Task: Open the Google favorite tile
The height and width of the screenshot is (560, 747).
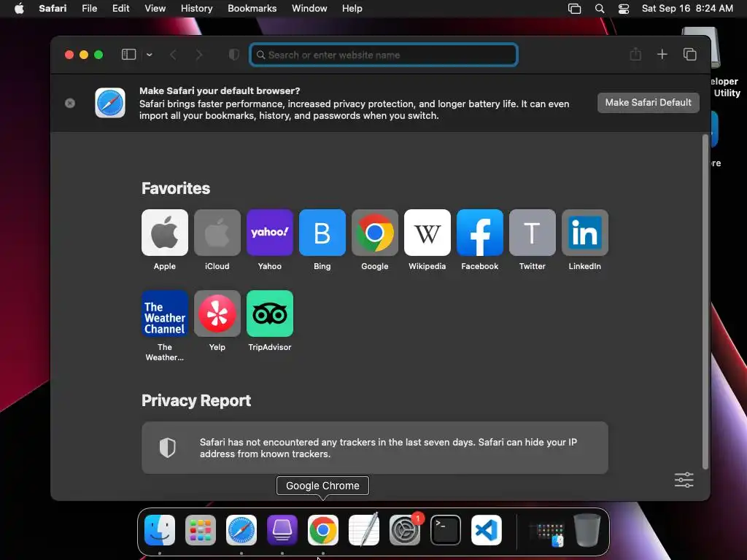Action: [375, 233]
